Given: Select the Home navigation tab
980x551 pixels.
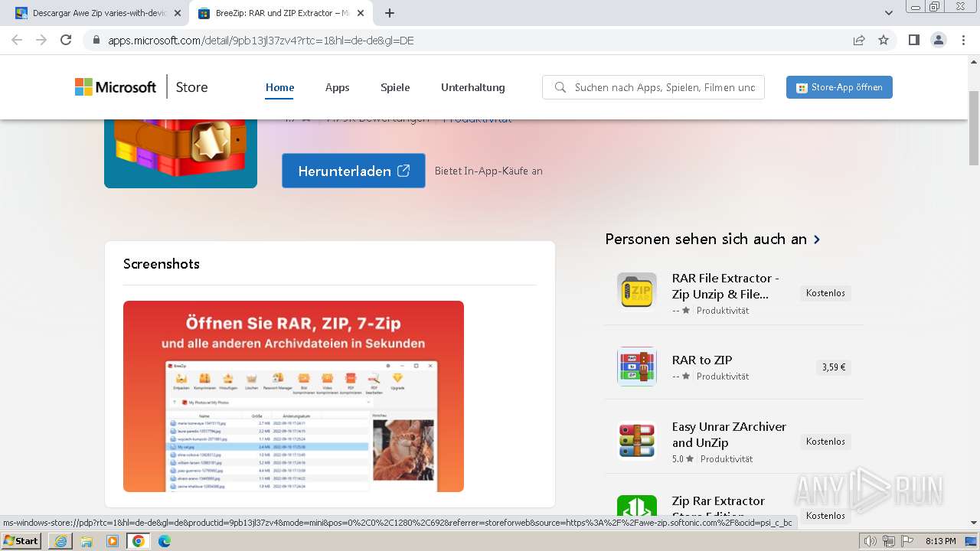Looking at the screenshot, I should point(280,87).
